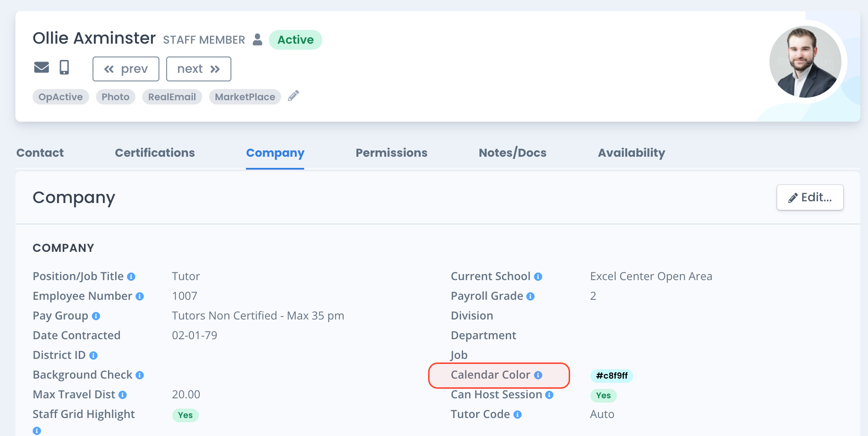868x436 pixels.
Task: Click the STAFF MEMBER role label
Action: pos(204,40)
